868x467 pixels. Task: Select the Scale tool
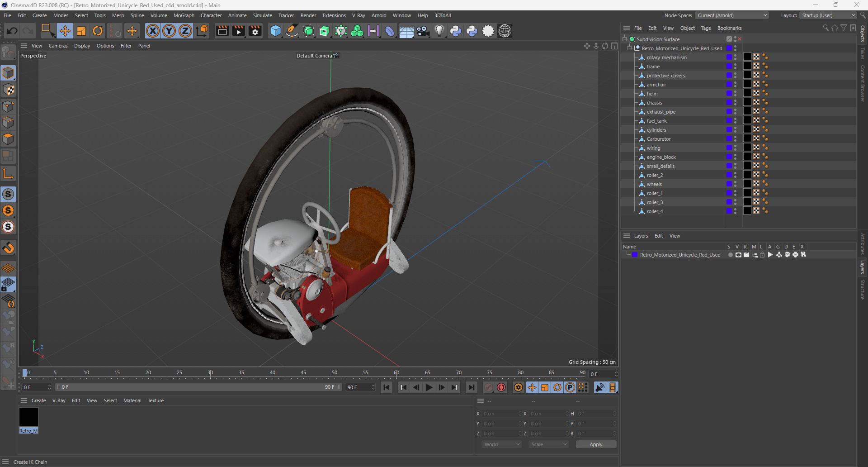tap(81, 31)
